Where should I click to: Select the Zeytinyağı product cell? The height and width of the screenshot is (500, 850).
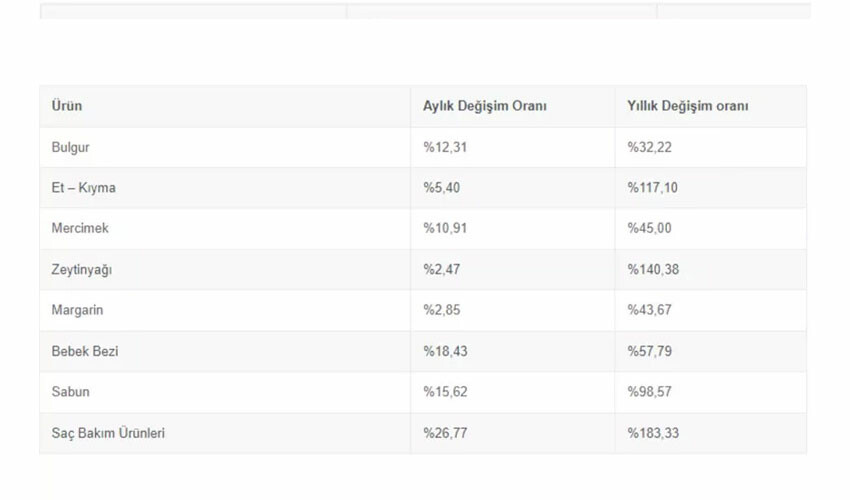pos(82,270)
